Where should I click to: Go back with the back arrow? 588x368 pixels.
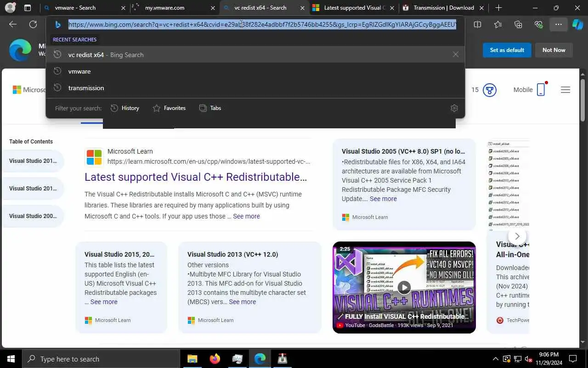[x=13, y=25]
